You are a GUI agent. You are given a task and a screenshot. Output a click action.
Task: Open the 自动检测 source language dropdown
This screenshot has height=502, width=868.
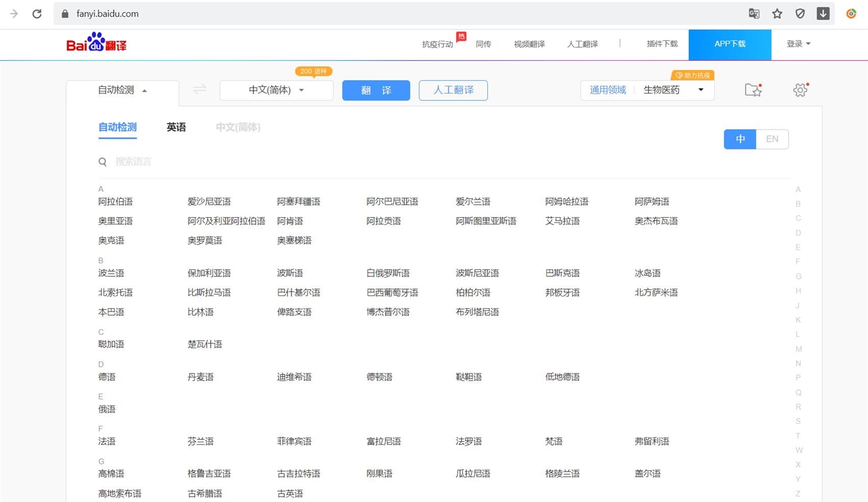pos(123,90)
